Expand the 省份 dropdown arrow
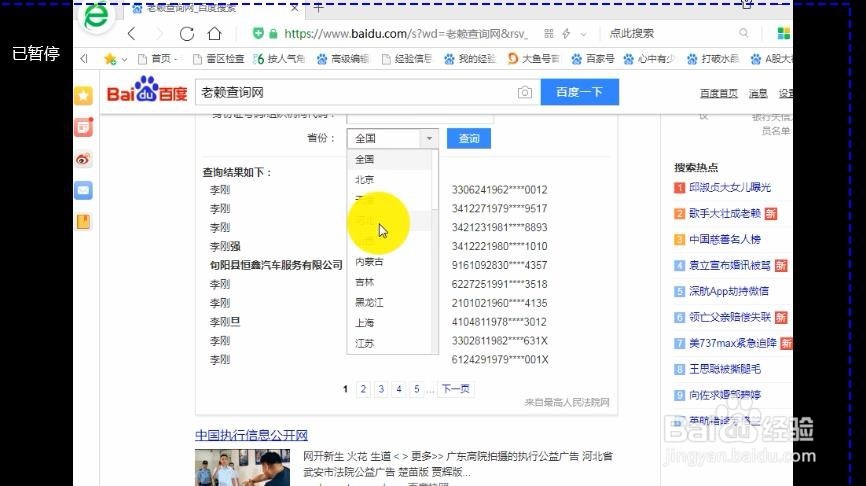The height and width of the screenshot is (486, 866). click(x=429, y=138)
